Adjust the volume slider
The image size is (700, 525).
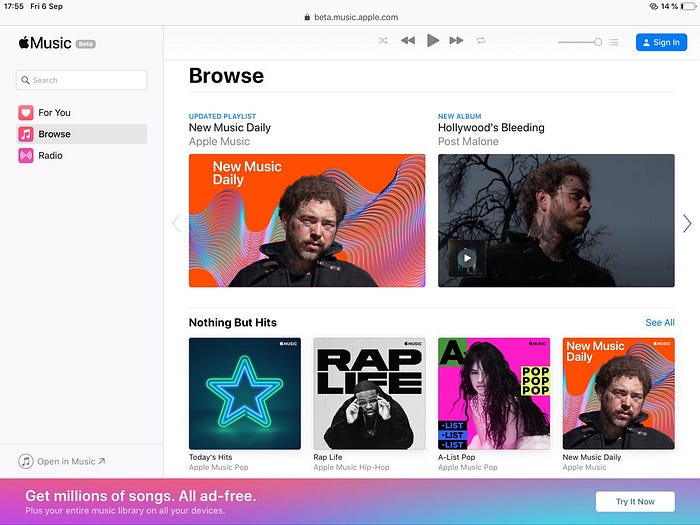point(580,42)
